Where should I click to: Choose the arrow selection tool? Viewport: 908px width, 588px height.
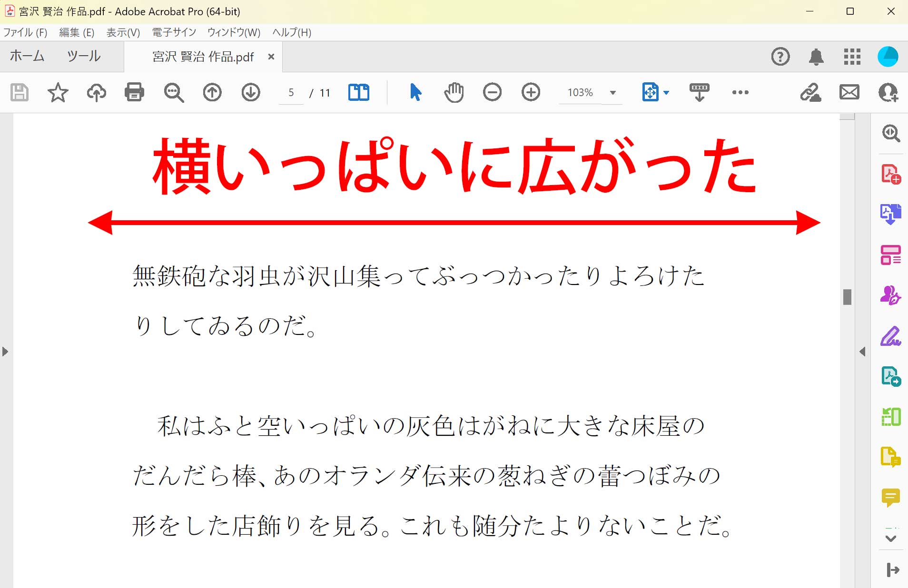(x=415, y=92)
